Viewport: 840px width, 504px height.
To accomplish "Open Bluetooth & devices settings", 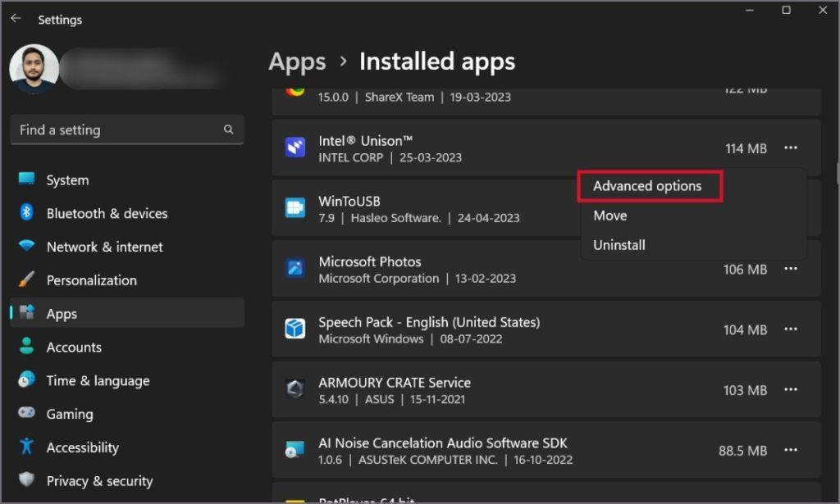I will click(x=127, y=213).
